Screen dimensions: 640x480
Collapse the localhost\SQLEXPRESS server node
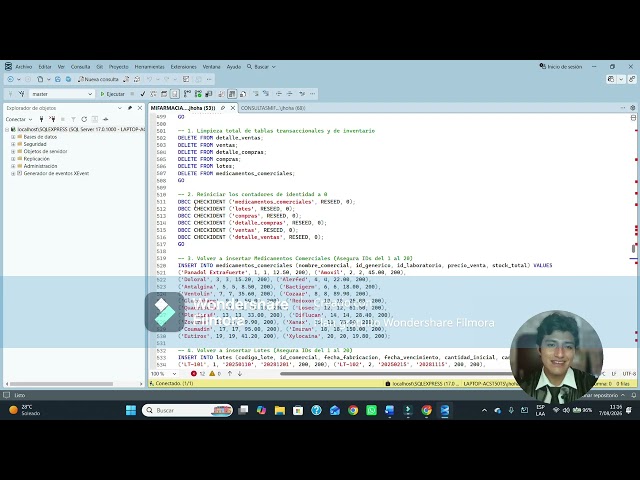pyautogui.click(x=7, y=129)
